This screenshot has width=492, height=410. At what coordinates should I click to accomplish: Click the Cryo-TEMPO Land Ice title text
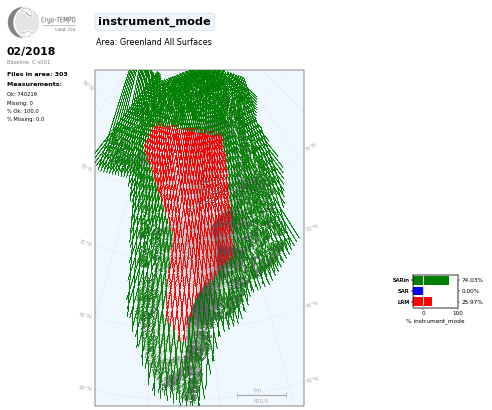(x=58, y=23)
